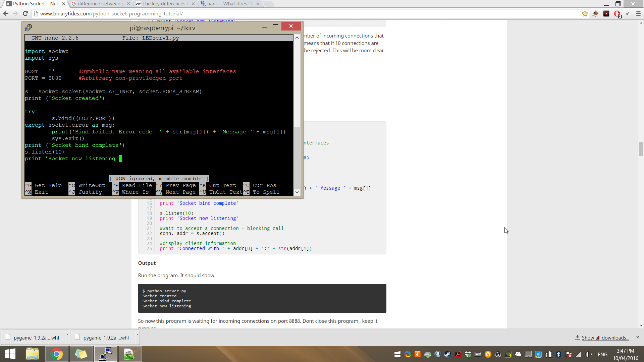Click the browser forward arrow
This screenshot has height=362, width=644.
coord(15,13)
